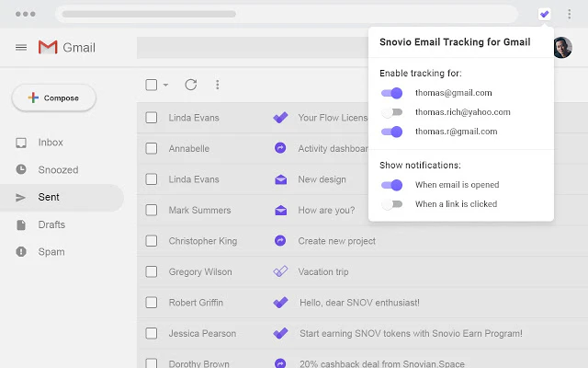The image size is (588, 368).
Task: Select the Christopher King email checkbox
Action: pos(151,241)
